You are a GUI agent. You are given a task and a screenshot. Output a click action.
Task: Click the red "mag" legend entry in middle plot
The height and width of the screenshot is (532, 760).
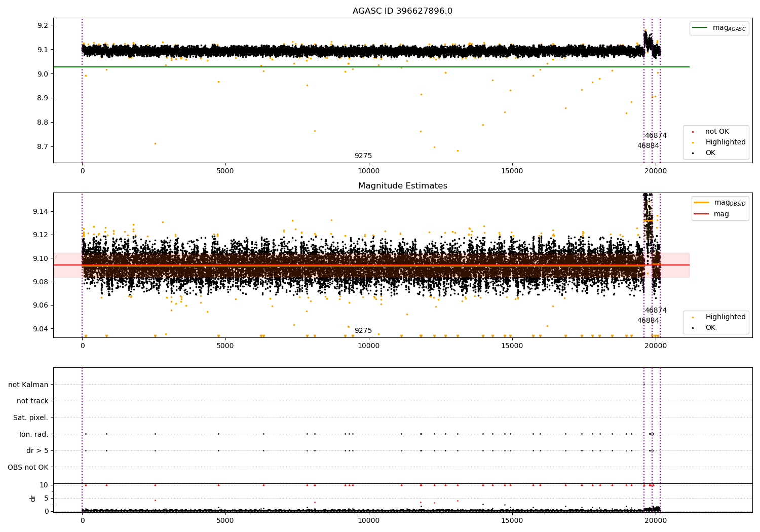point(712,214)
